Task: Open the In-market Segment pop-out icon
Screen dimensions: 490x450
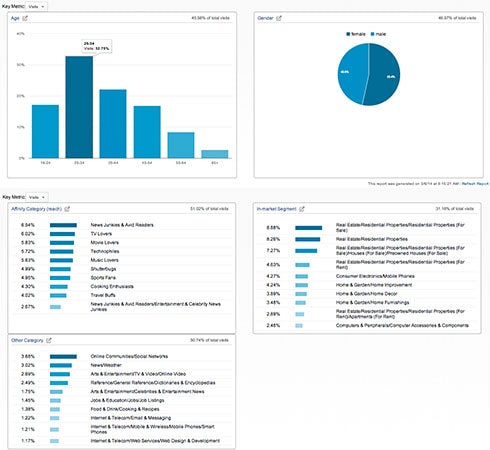Action: pyautogui.click(x=302, y=209)
